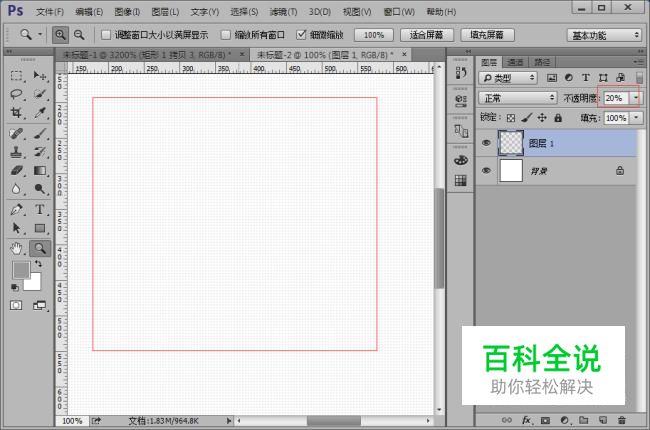
Task: Swap foreground and background colors
Action: (38, 264)
